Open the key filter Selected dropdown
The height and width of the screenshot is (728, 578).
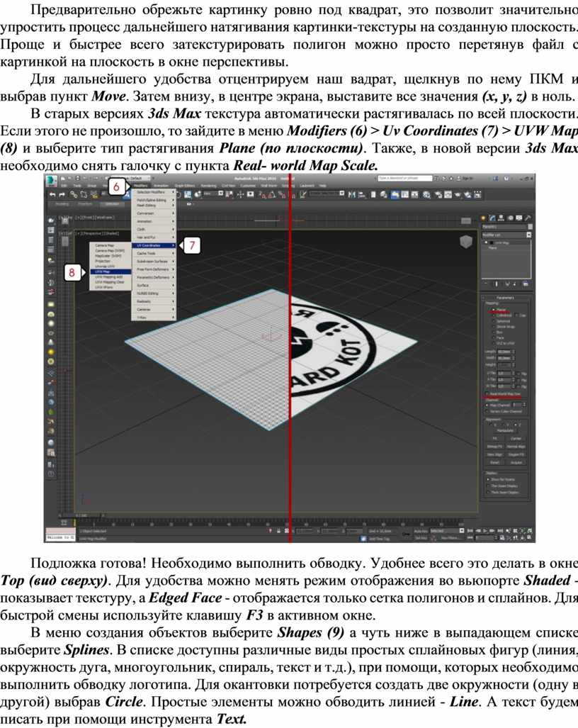coord(447,530)
